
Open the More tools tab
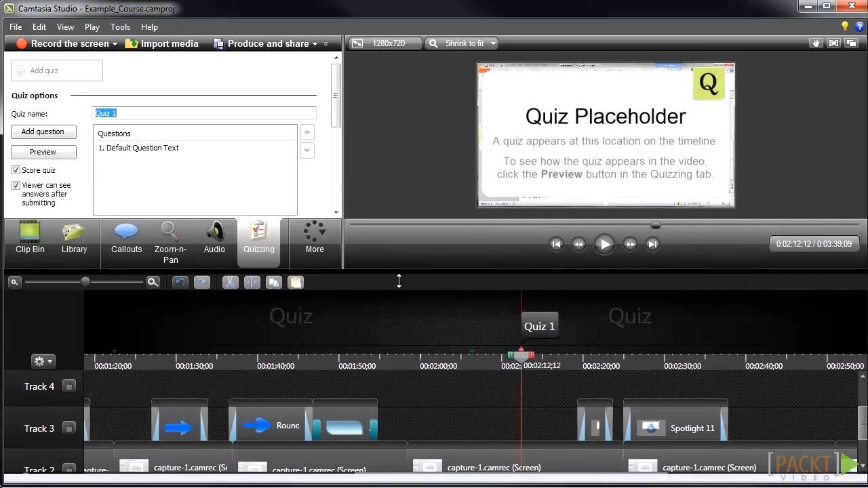[x=315, y=238]
